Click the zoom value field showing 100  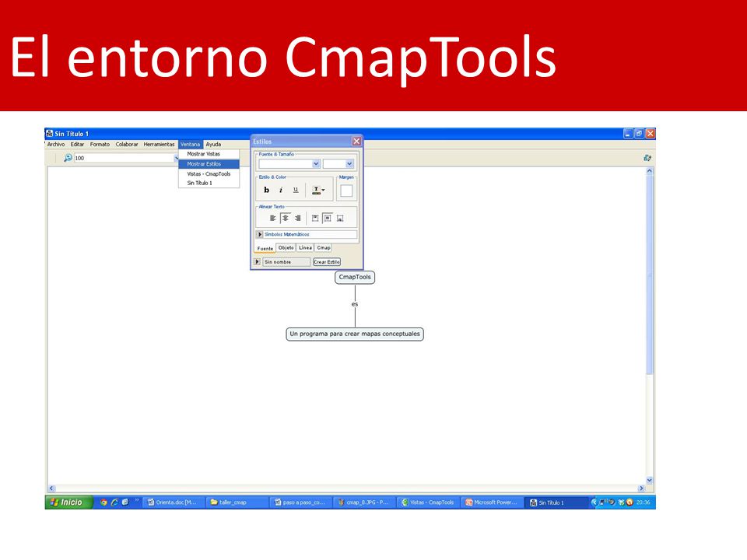pyautogui.click(x=124, y=158)
